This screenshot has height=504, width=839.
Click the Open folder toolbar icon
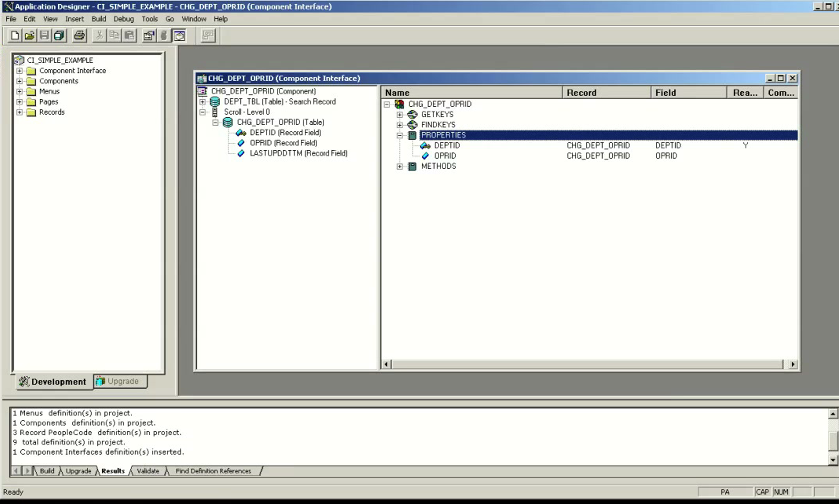pos(29,36)
